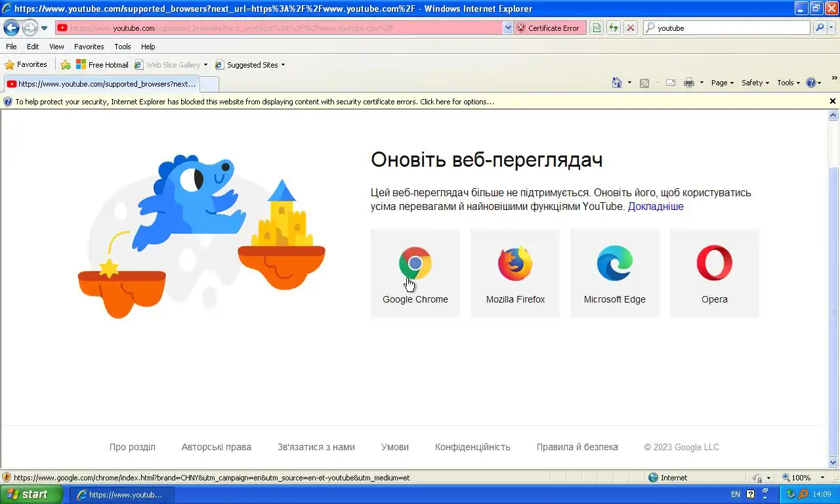Click the 14:09 system tray clock
This screenshot has height=504, width=840.
point(822,494)
